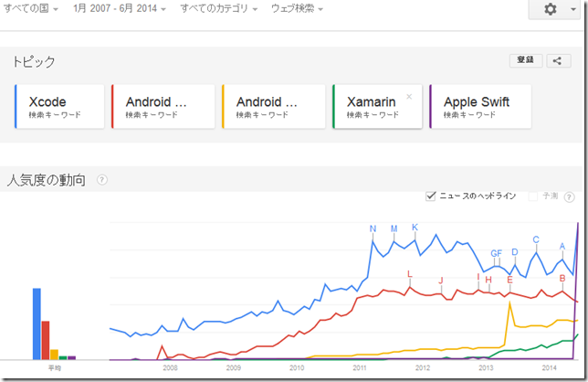Select the Apple Swift topic card

click(x=480, y=107)
